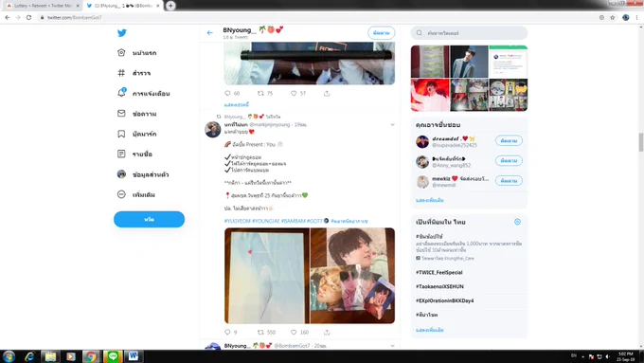Reply to the tweet with 9 comments
This screenshot has width=644, height=363.
[x=227, y=332]
